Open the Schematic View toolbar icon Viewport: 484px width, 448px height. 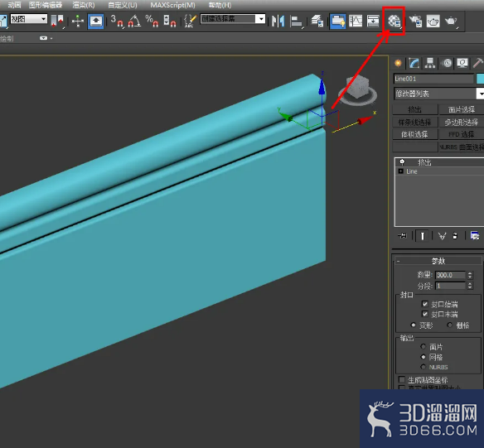coord(373,21)
